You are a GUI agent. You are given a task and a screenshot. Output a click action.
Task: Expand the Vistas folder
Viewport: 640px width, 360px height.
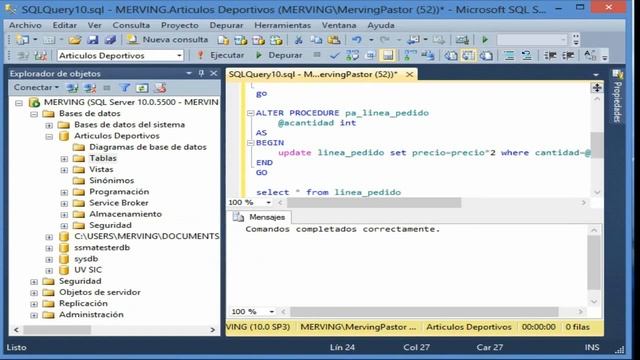pos(64,170)
